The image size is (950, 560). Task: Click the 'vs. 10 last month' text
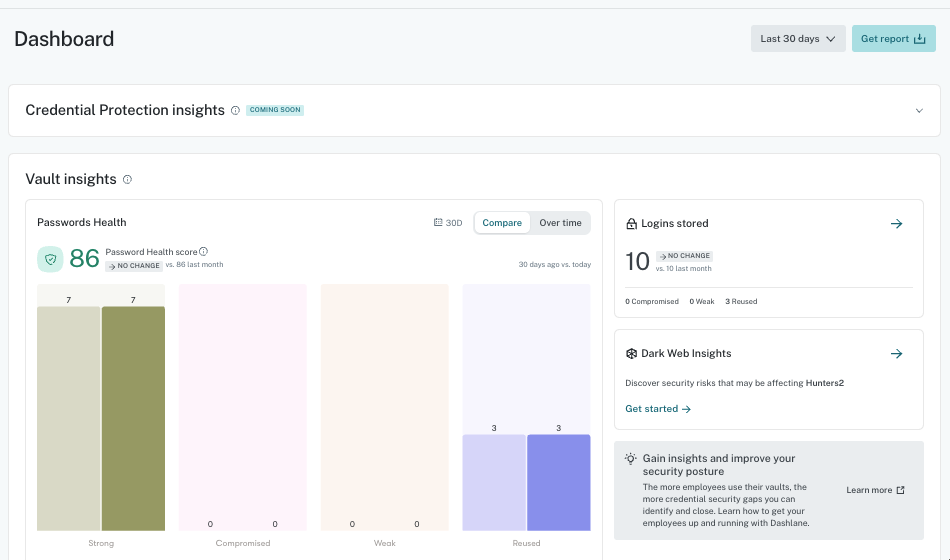click(683, 269)
